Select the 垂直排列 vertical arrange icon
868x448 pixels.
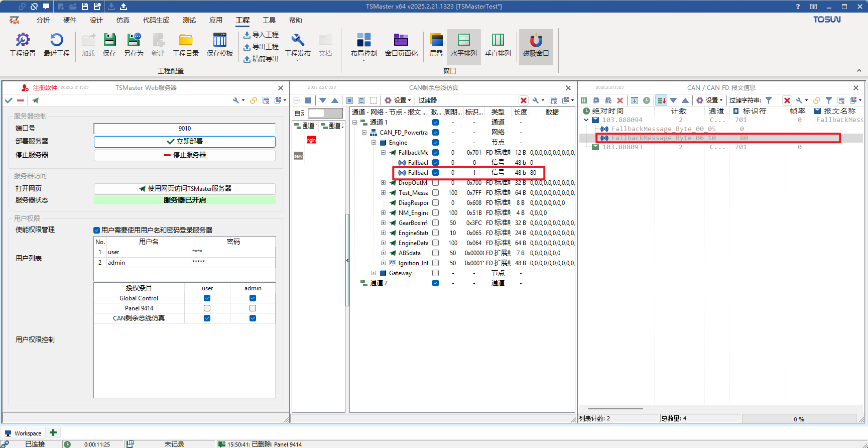click(498, 45)
